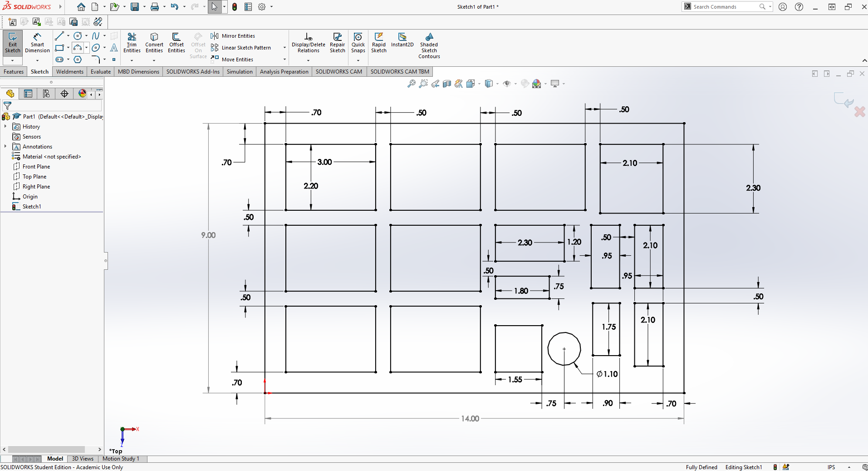This screenshot has width=868, height=471.
Task: Select the Ø1.10 circle diameter dimension
Action: (x=607, y=374)
